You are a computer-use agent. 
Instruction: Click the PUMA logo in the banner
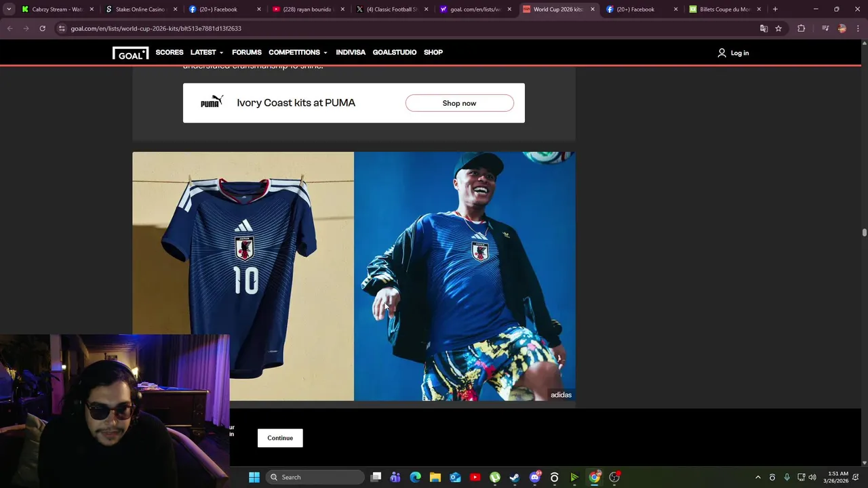click(x=212, y=102)
